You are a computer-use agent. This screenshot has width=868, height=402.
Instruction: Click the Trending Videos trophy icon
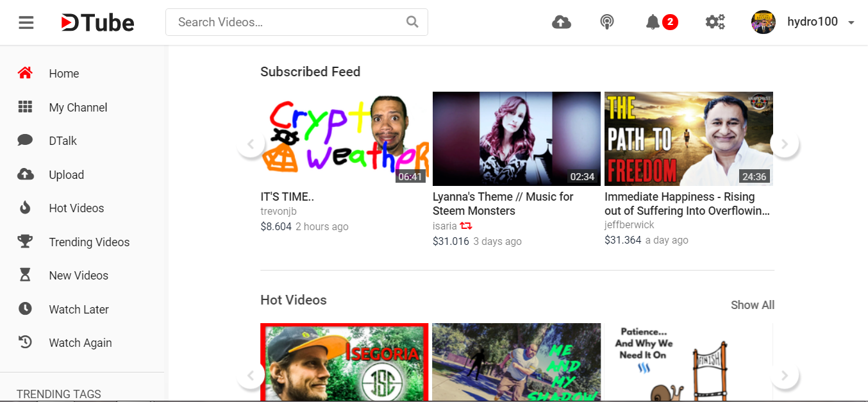(x=25, y=242)
